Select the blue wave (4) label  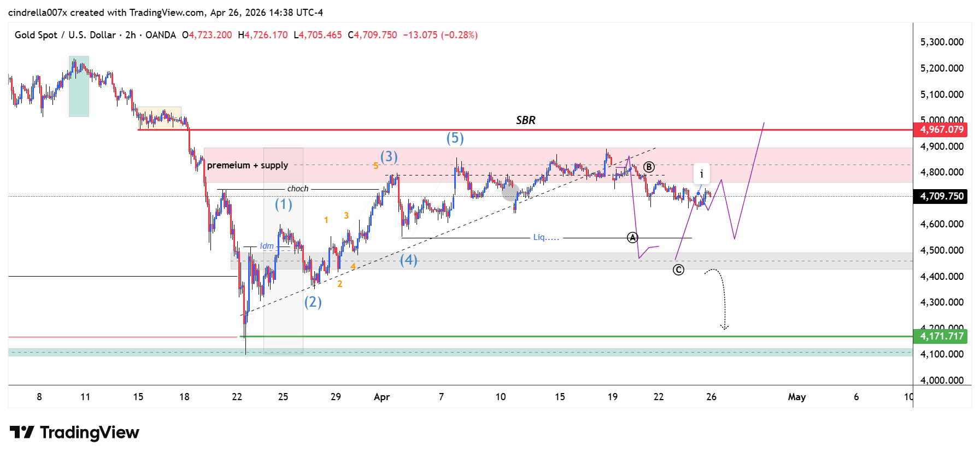[x=408, y=260]
